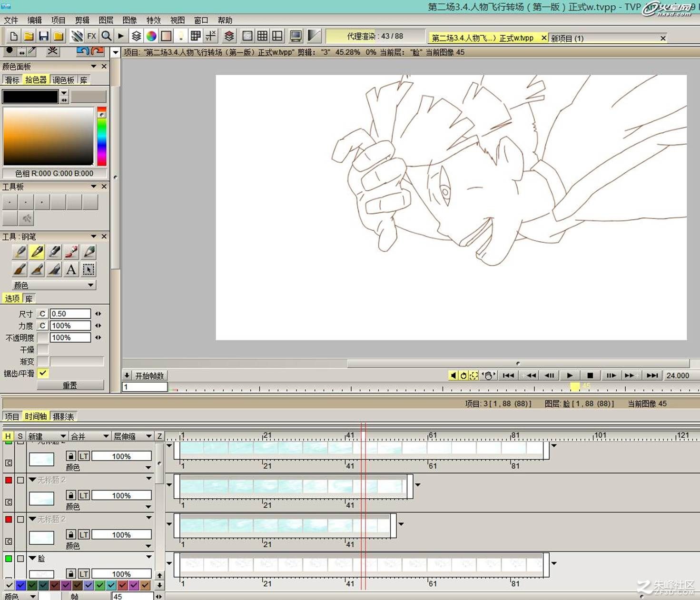Open the 特效 menu
700x600 pixels.
pyautogui.click(x=154, y=20)
